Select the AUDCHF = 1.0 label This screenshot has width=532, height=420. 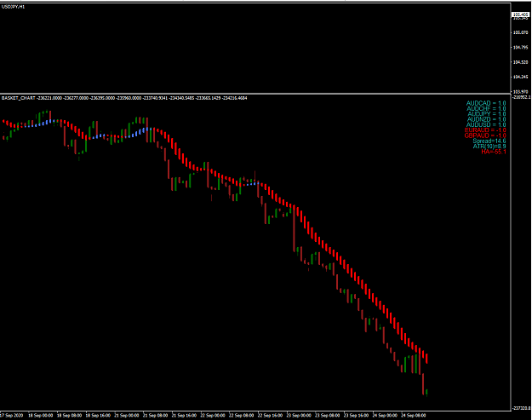point(486,109)
